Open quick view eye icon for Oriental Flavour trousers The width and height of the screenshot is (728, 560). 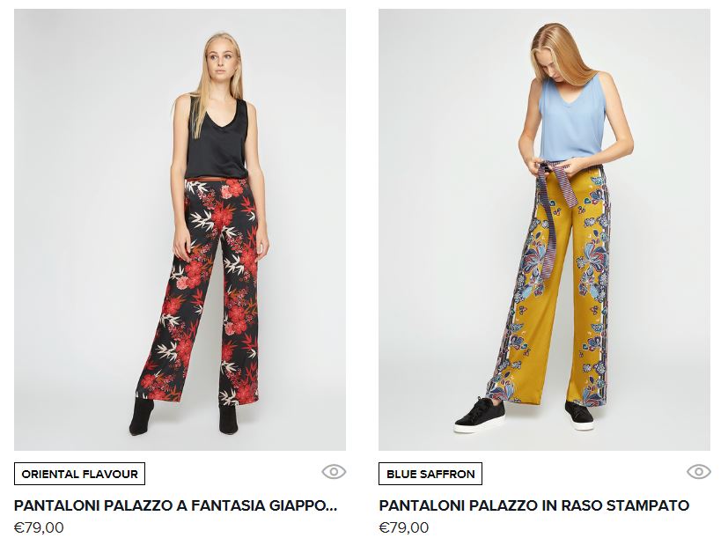pos(334,472)
